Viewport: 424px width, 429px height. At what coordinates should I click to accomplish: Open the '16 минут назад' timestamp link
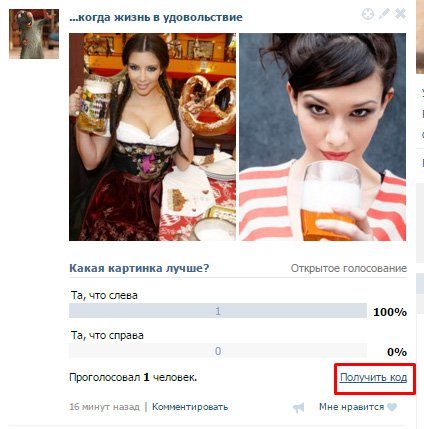click(104, 407)
